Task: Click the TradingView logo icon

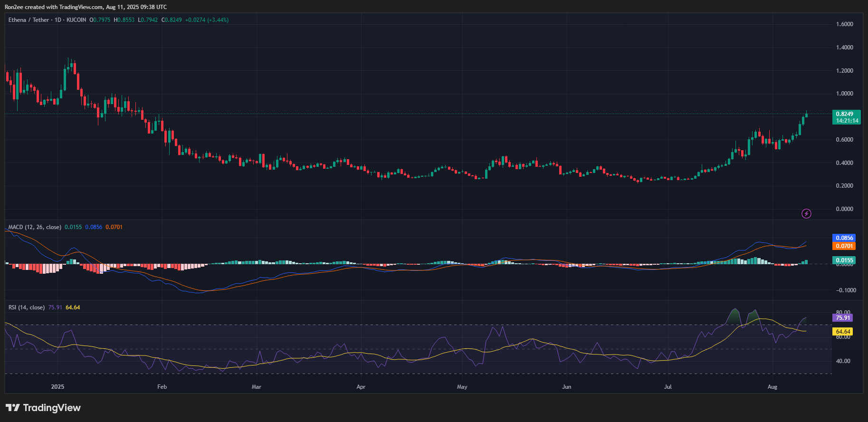Action: coord(13,408)
